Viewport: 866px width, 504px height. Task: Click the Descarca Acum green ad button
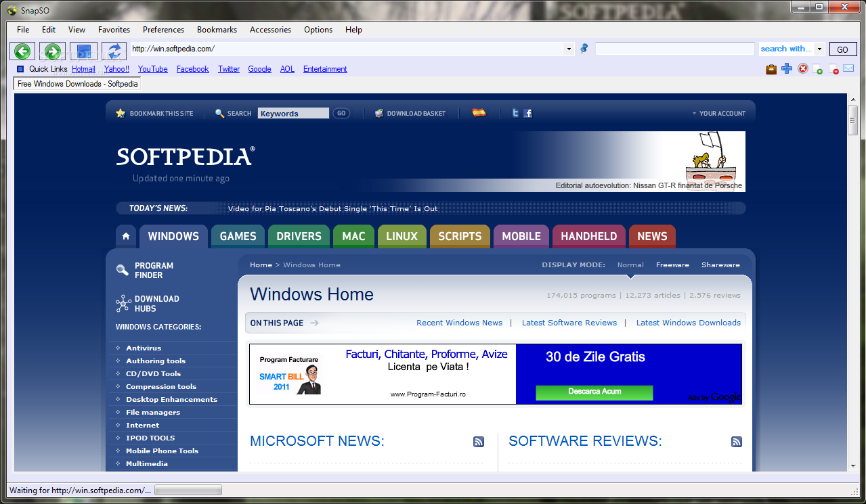click(x=594, y=392)
